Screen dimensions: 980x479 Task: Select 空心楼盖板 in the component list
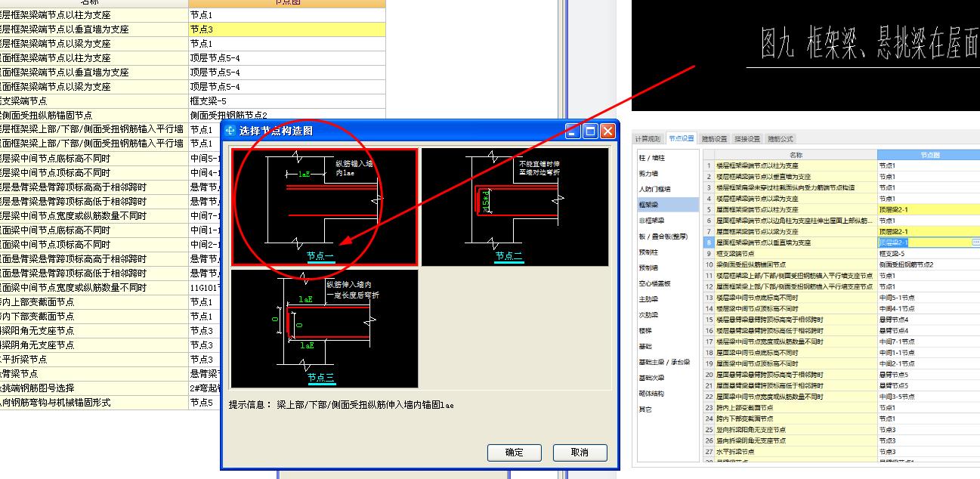(668, 283)
